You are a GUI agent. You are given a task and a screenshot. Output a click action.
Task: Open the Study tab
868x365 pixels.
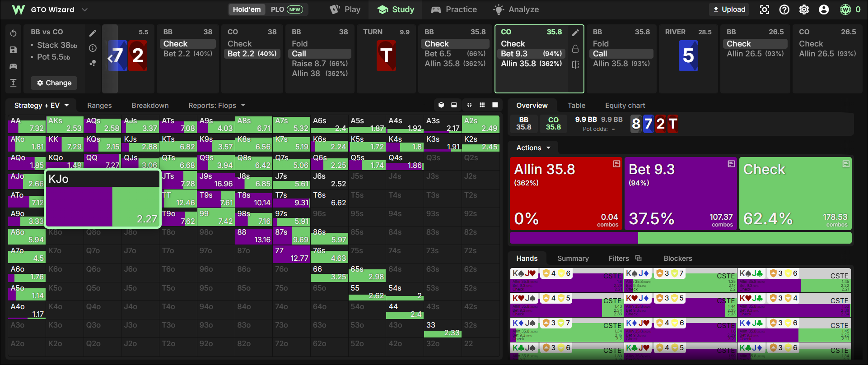(396, 9)
